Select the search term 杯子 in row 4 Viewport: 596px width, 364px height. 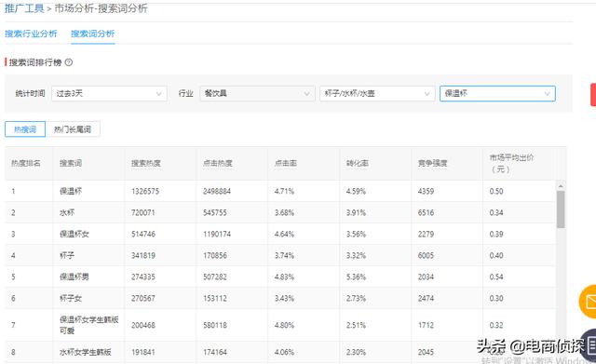tap(67, 255)
